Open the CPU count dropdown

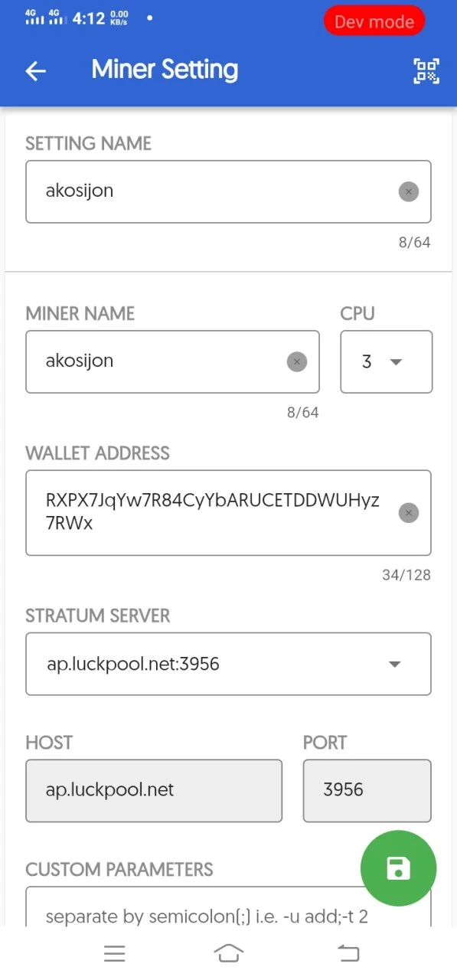pyautogui.click(x=387, y=361)
